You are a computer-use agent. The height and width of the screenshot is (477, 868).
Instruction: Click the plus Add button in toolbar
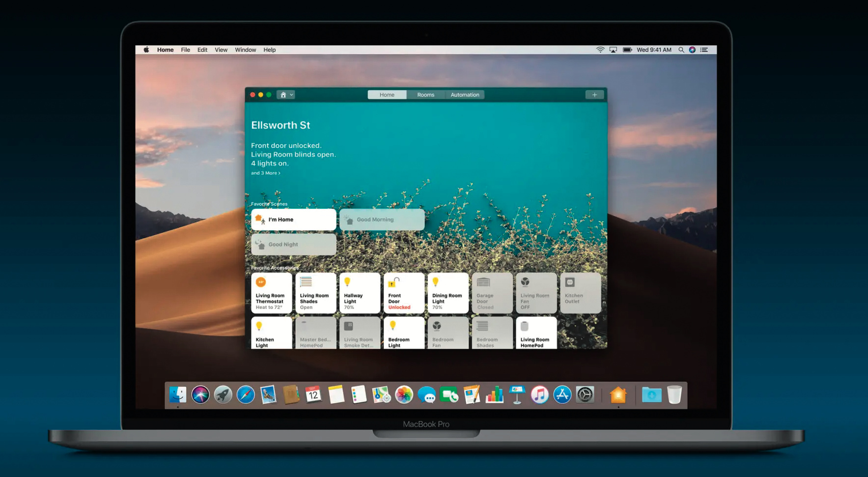(x=594, y=95)
